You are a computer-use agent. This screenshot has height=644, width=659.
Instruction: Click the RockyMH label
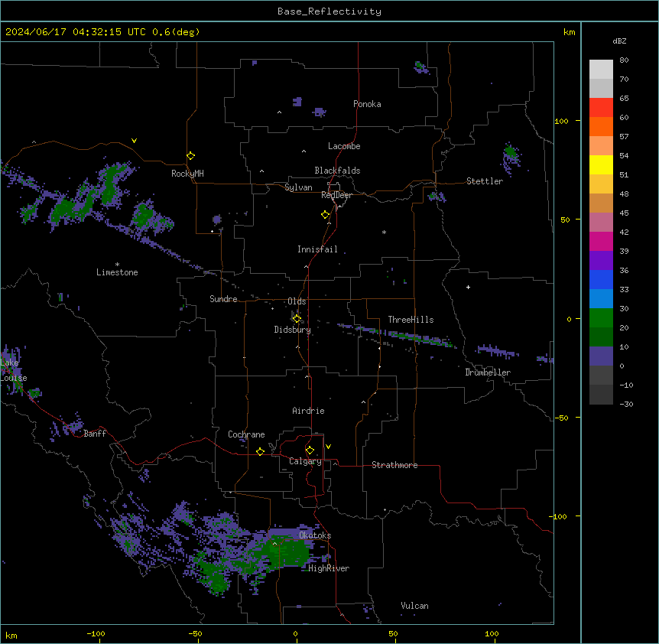tap(187, 174)
